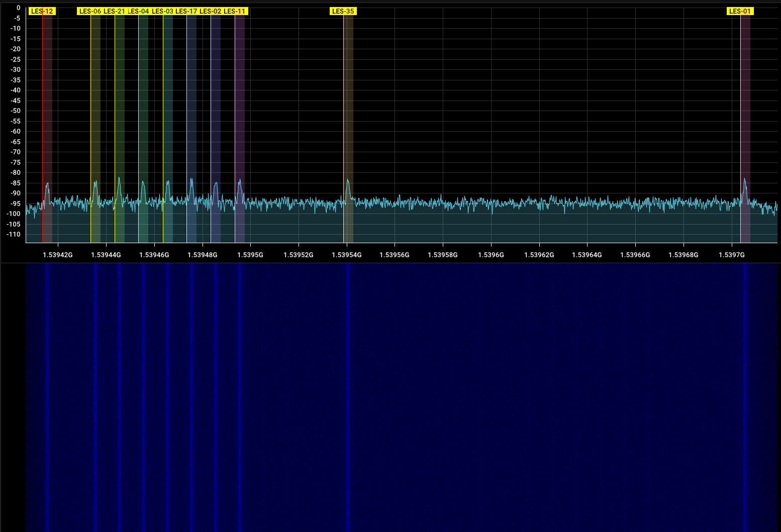Click the 1.5396G frequency axis label

491,255
